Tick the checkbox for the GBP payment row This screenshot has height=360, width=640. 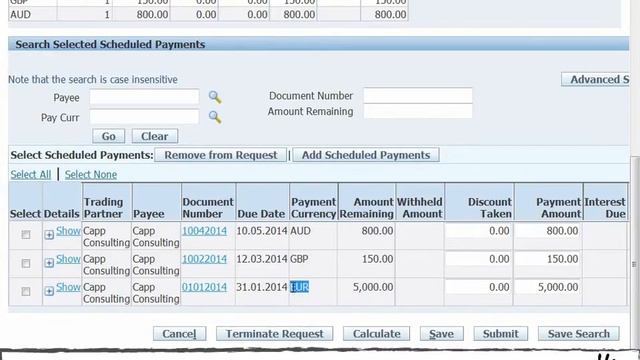pos(26,263)
